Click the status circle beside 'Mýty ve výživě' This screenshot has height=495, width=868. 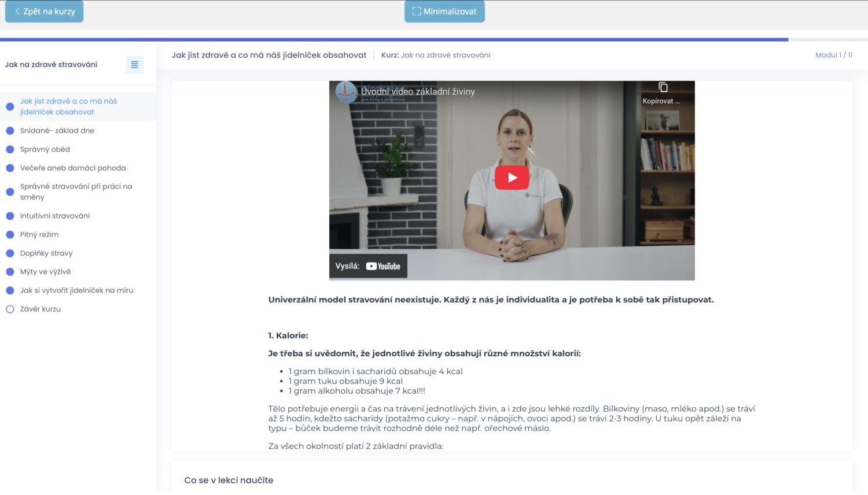(x=10, y=272)
